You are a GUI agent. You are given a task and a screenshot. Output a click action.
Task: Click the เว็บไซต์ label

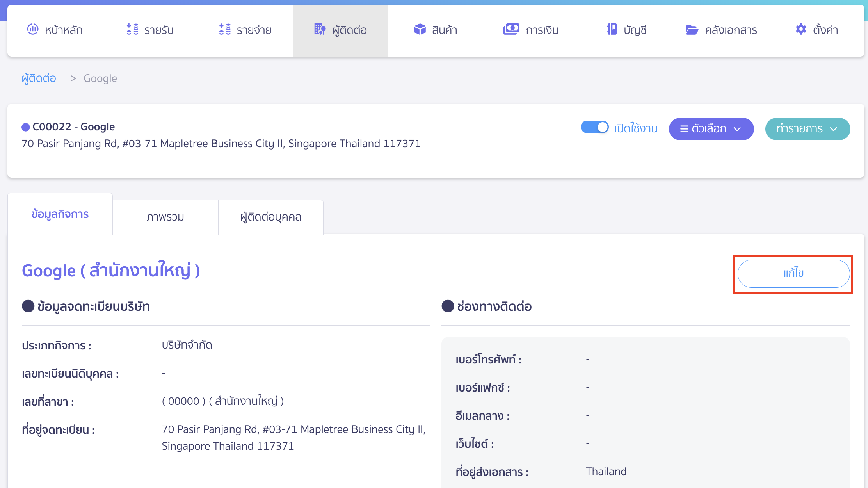click(475, 444)
